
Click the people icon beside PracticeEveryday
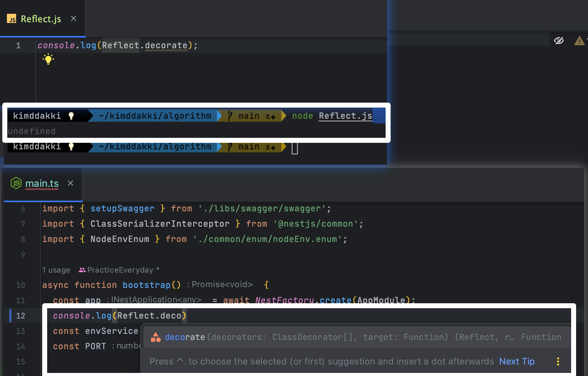pos(82,270)
